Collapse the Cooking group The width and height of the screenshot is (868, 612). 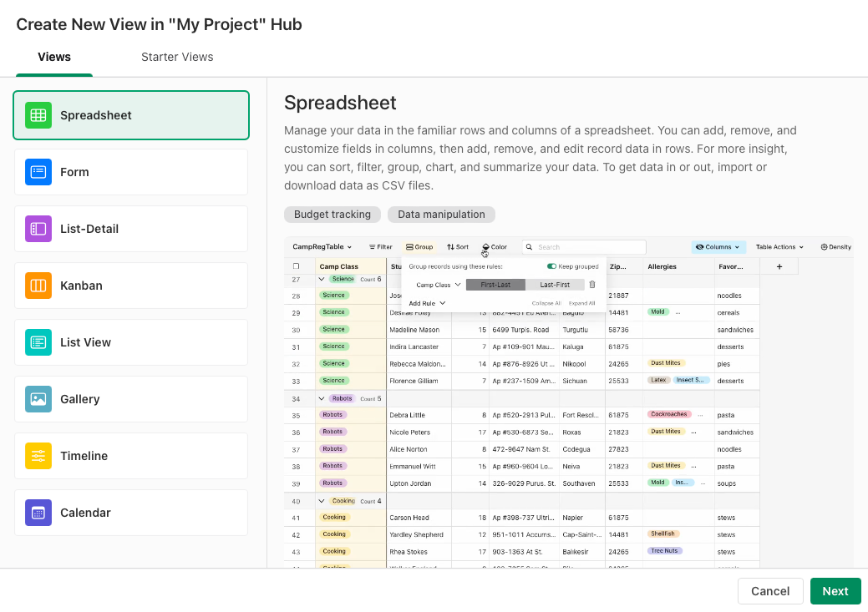(x=321, y=501)
